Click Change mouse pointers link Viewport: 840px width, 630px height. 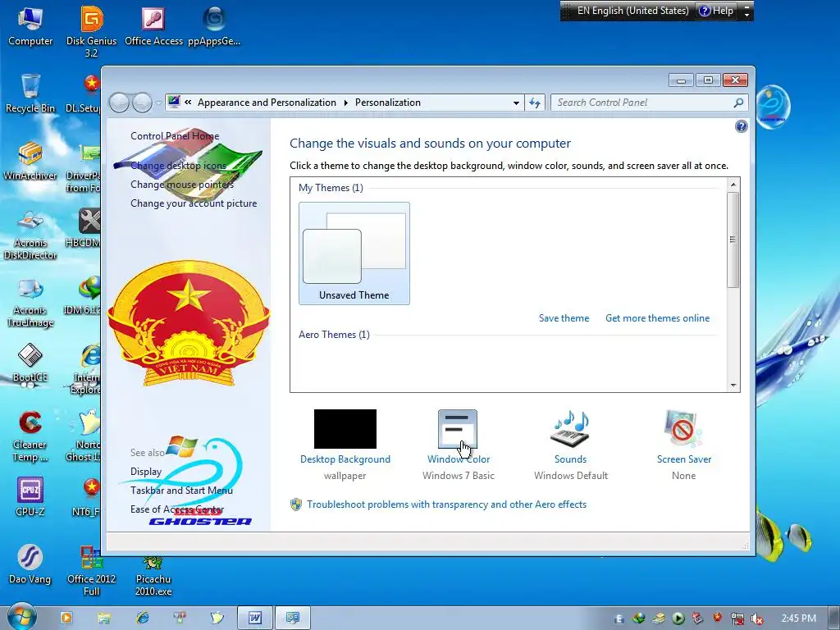click(x=182, y=185)
